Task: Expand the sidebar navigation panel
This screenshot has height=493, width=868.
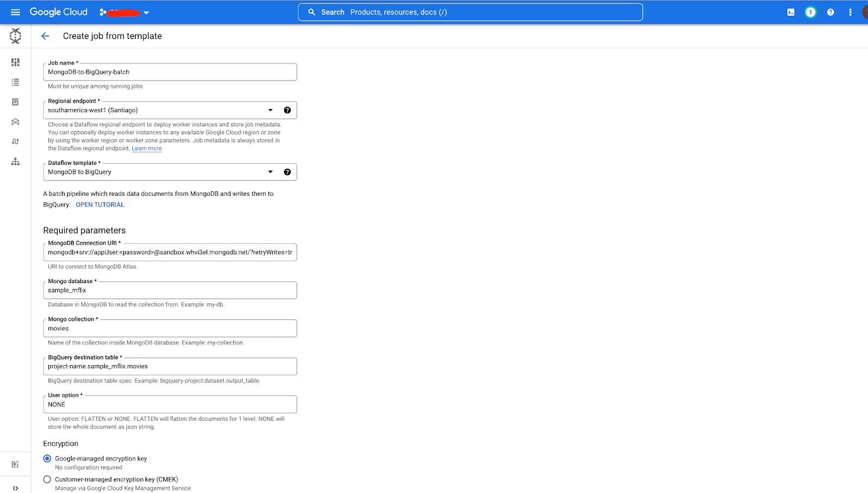Action: pyautogui.click(x=15, y=488)
